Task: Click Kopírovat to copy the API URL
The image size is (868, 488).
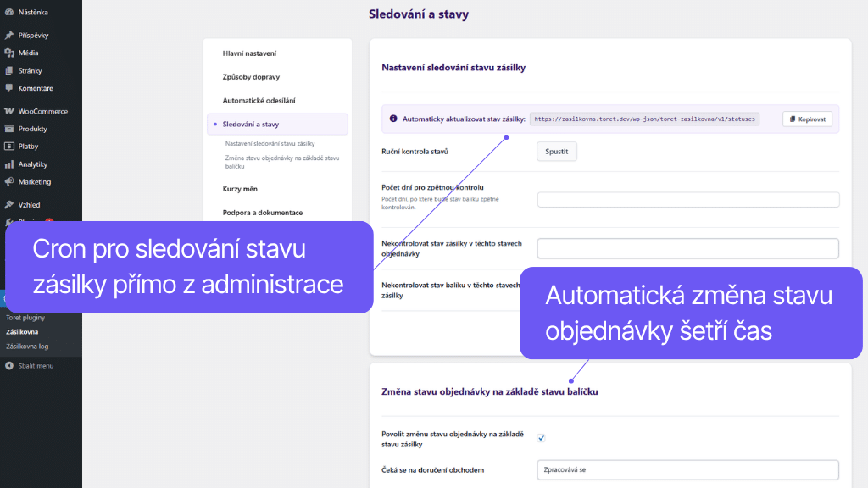Action: [806, 119]
